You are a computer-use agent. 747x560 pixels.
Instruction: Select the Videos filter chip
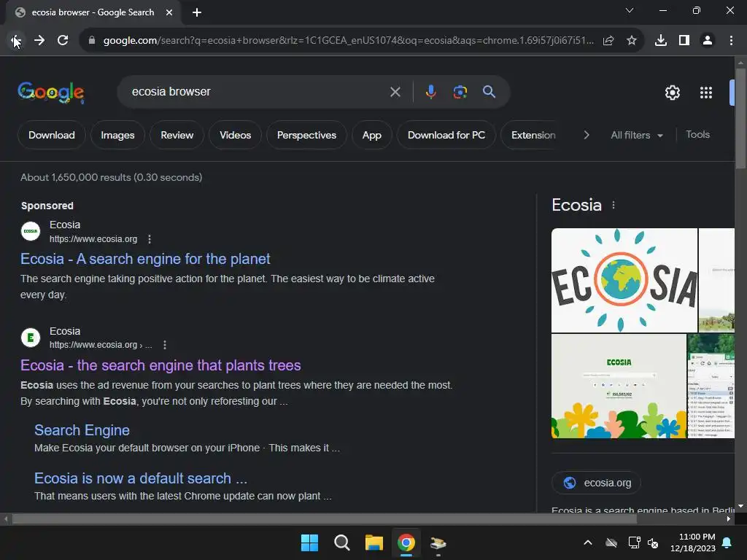pos(236,135)
